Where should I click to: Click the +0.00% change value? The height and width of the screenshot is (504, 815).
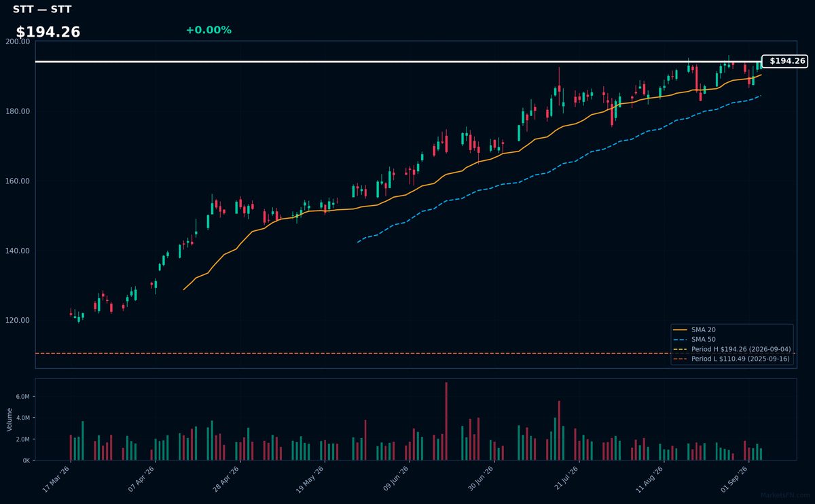click(209, 30)
